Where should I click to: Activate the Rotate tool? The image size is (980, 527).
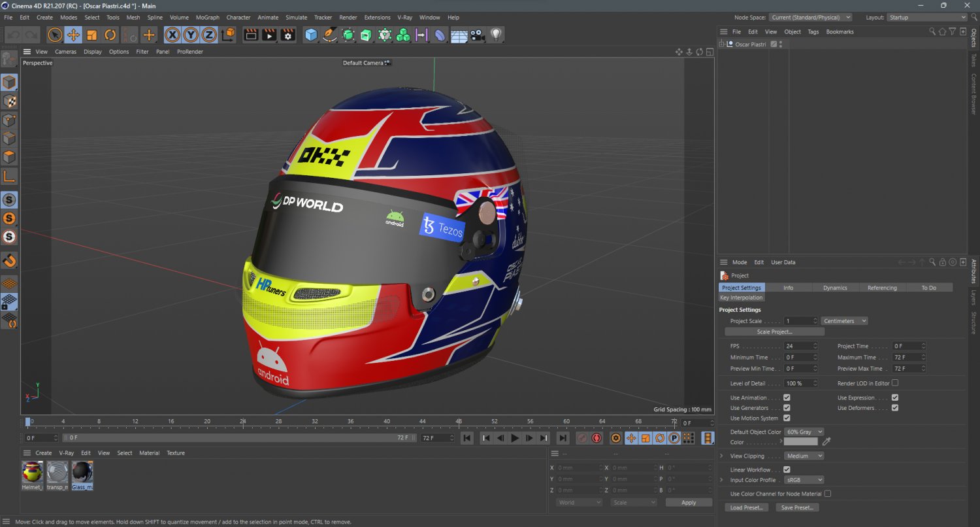coord(110,35)
